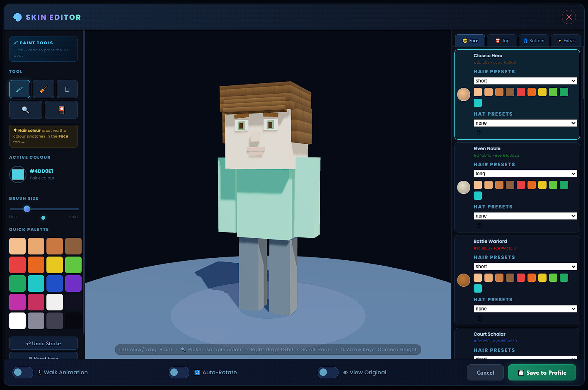Click the info icon in Elven Noble card

479,226
